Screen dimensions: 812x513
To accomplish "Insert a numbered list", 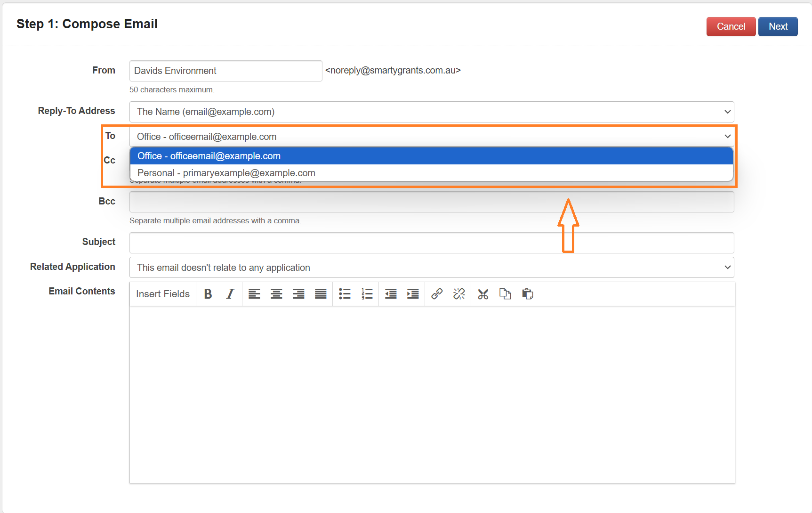I will tap(367, 294).
